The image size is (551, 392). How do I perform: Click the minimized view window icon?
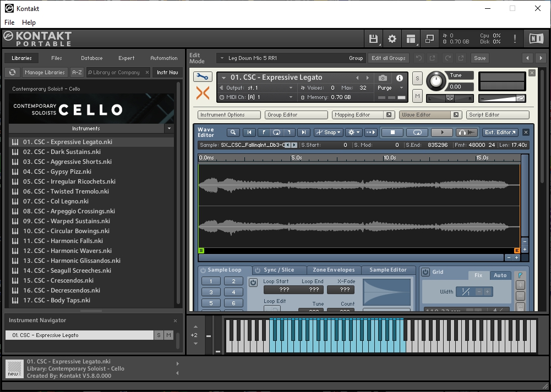tap(429, 38)
